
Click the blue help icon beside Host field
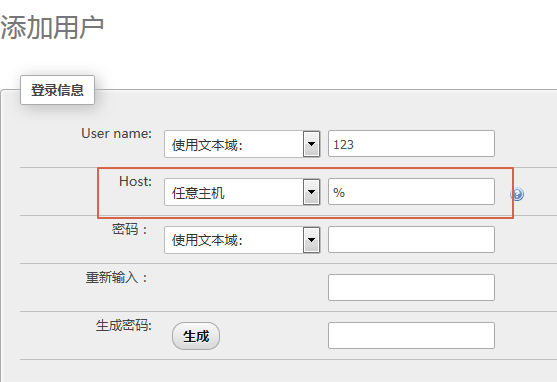pyautogui.click(x=517, y=194)
